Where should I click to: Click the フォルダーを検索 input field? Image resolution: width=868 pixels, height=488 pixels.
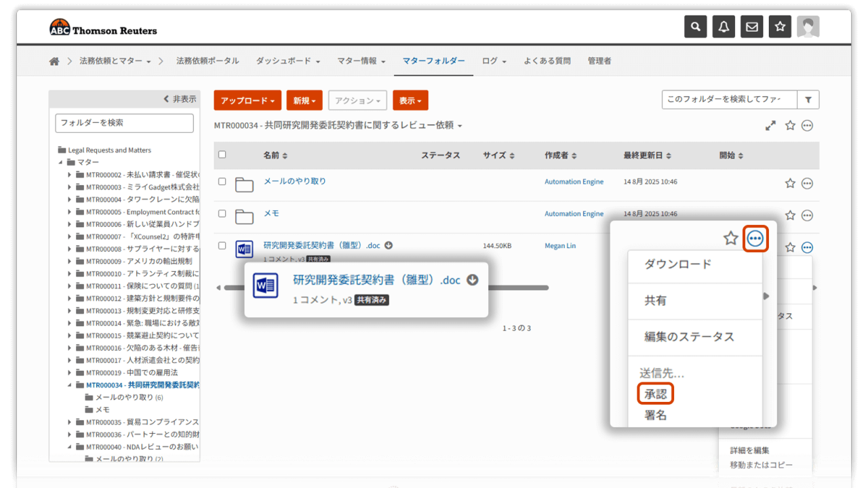(x=124, y=123)
